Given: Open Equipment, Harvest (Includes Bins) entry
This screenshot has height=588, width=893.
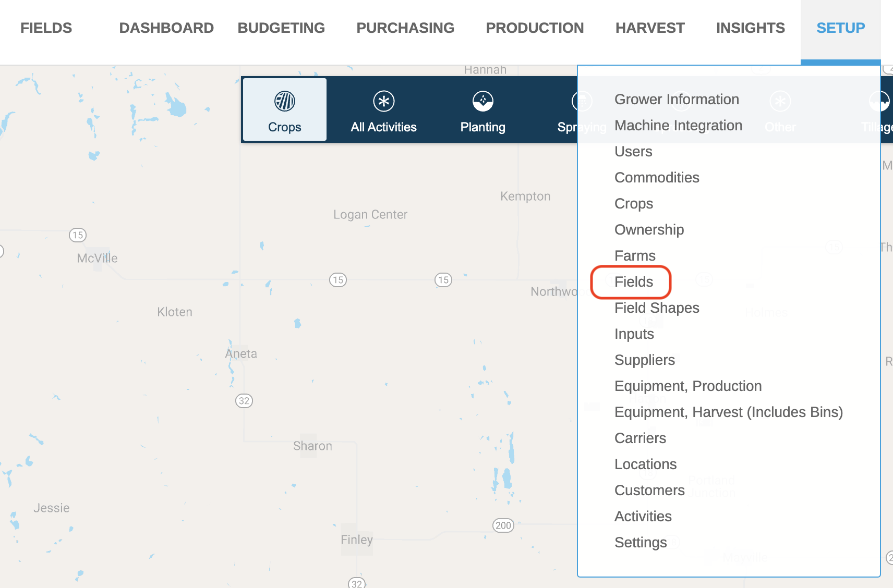Looking at the screenshot, I should (728, 412).
